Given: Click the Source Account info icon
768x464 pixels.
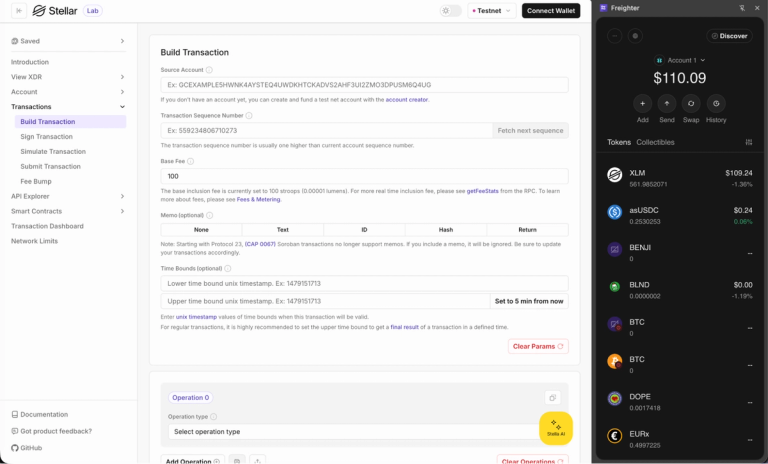Looking at the screenshot, I should [x=209, y=70].
